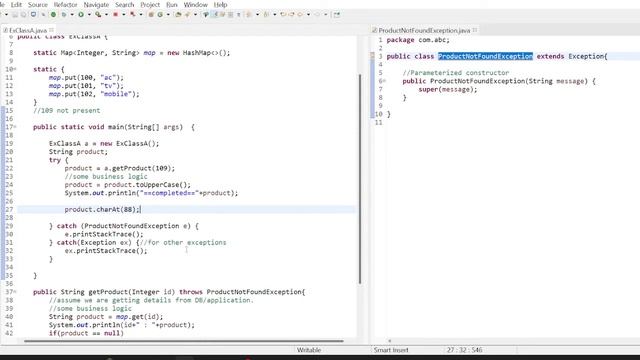Image resolution: width=640 pixels, height=360 pixels.
Task: Click the blue monitor Console icon in toolbar
Action: [33, 15]
